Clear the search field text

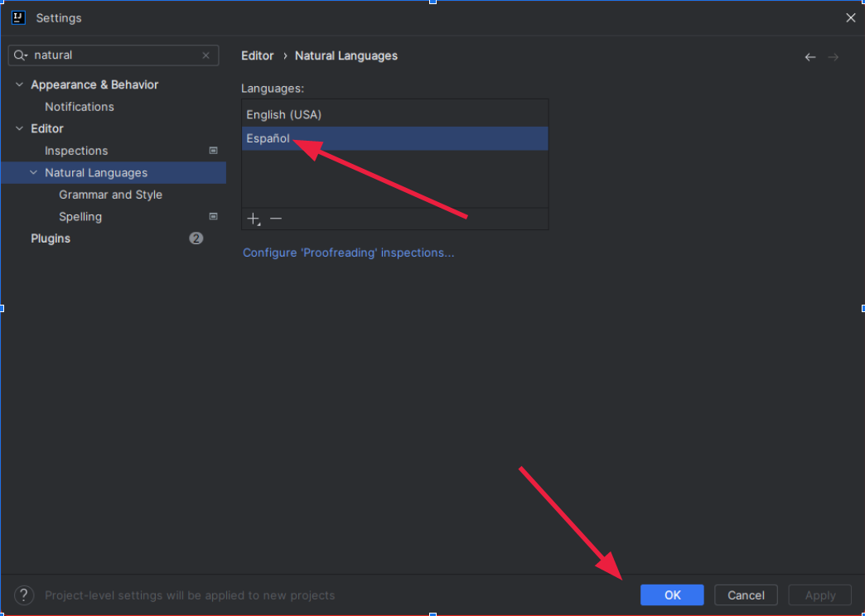[205, 55]
